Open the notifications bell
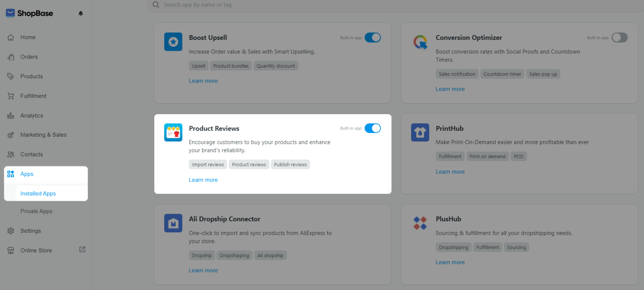Viewport: 644px width, 290px height. coord(80,13)
